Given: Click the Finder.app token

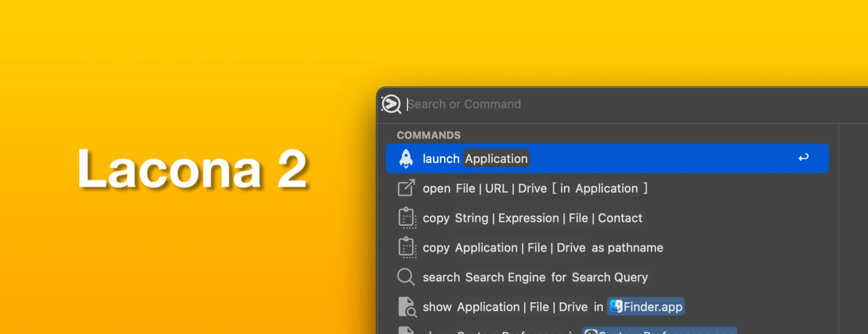Looking at the screenshot, I should tap(646, 306).
